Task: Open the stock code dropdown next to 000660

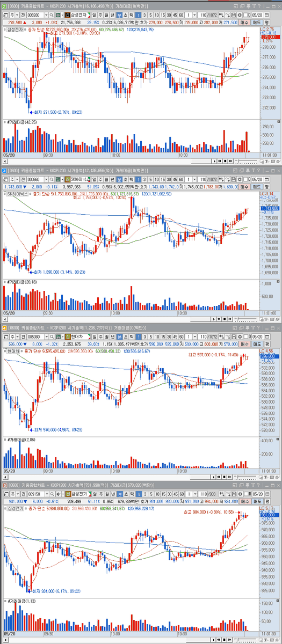Action: pos(47,179)
